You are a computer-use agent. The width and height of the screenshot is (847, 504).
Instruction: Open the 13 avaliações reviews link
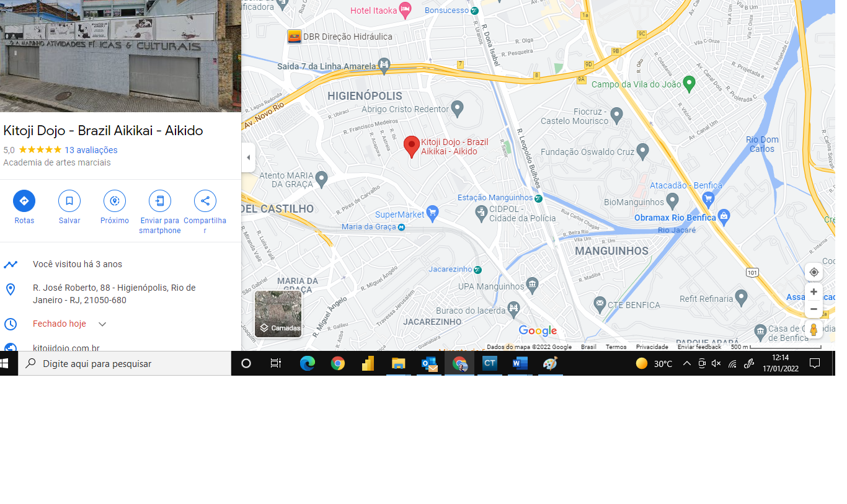(x=91, y=150)
